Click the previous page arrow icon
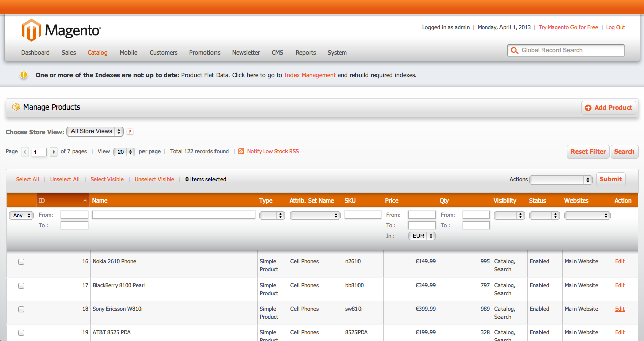Screen dimensions: 644x341 click(25, 152)
